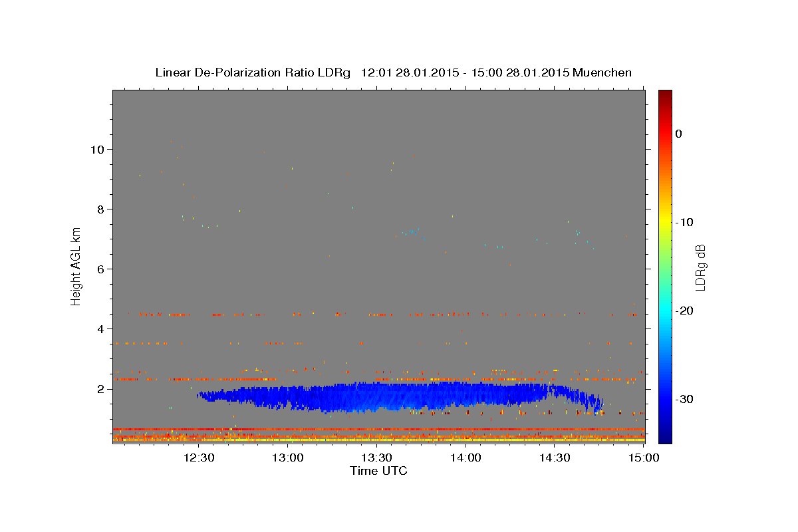Click the colorbar value -20

tap(684, 311)
